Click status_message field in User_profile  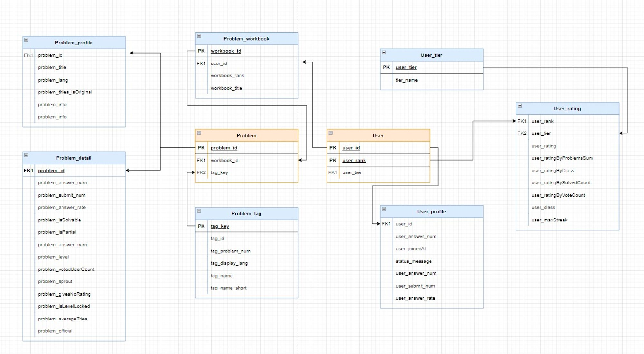(x=413, y=261)
